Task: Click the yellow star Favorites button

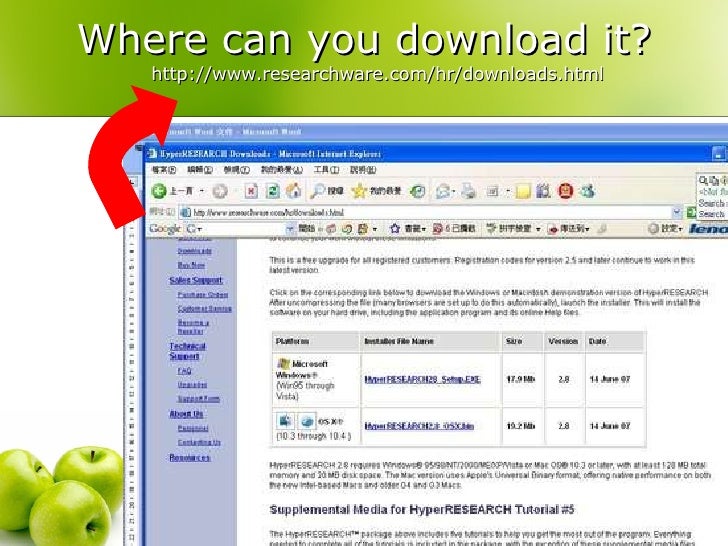Action: point(377,190)
